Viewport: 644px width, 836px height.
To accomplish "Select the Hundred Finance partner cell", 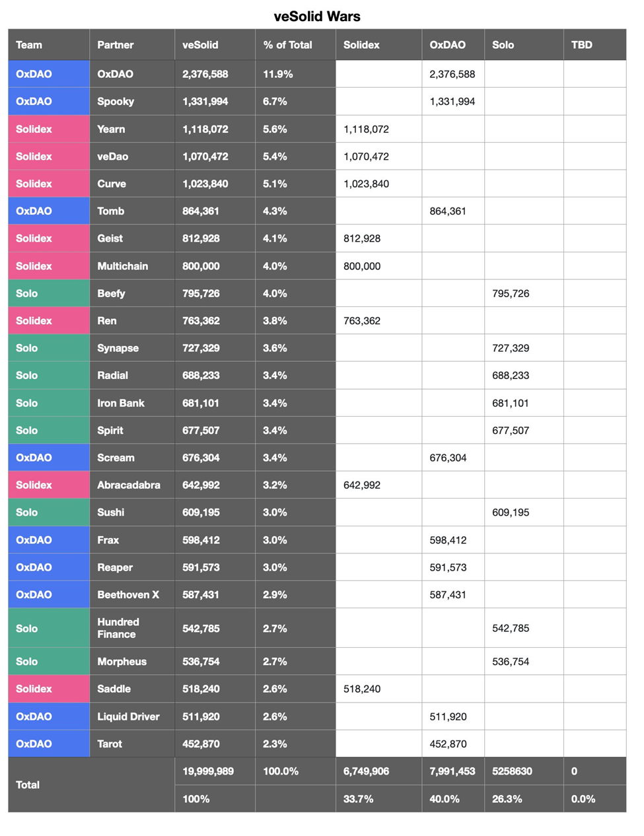I will click(132, 628).
